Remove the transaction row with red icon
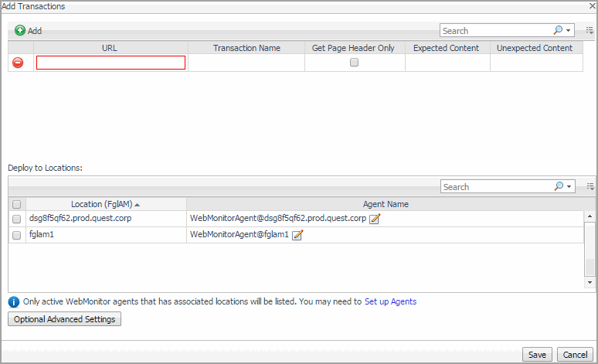 coord(18,63)
